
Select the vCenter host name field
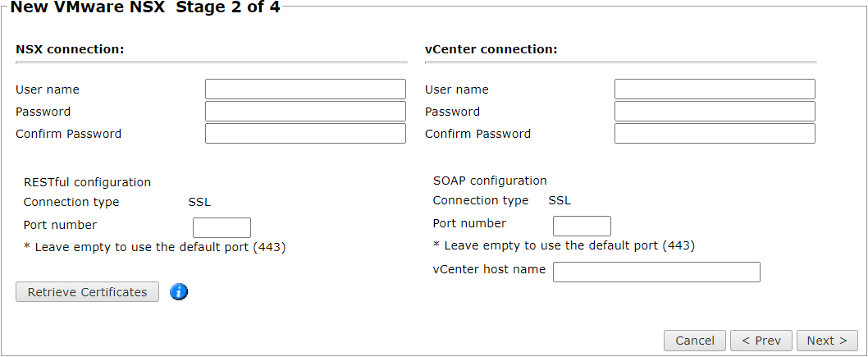click(656, 272)
